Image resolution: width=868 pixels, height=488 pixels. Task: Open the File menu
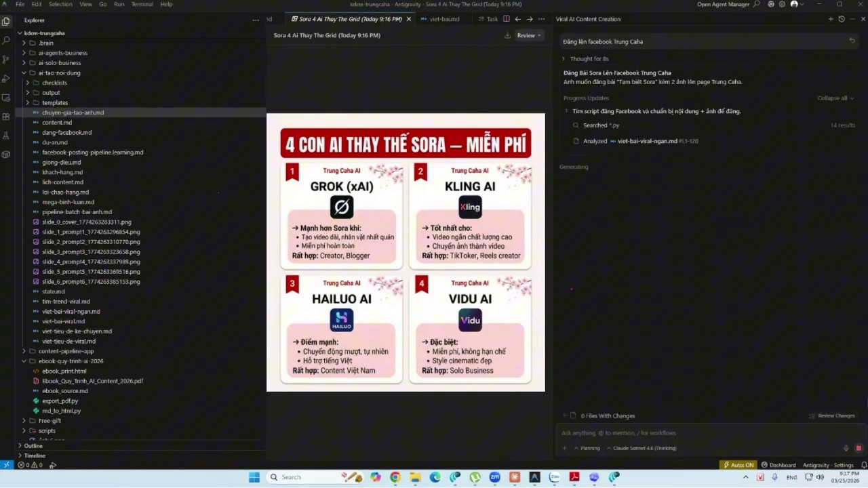pos(20,4)
